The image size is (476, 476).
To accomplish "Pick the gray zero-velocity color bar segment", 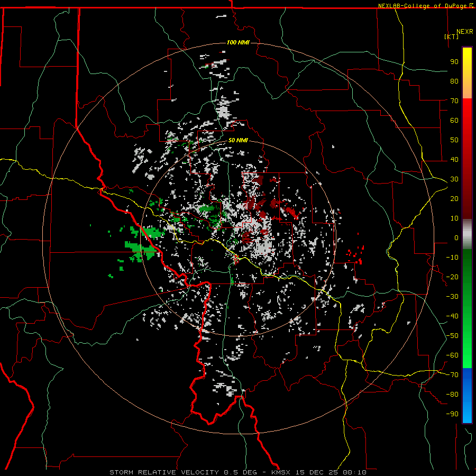I will [x=467, y=234].
